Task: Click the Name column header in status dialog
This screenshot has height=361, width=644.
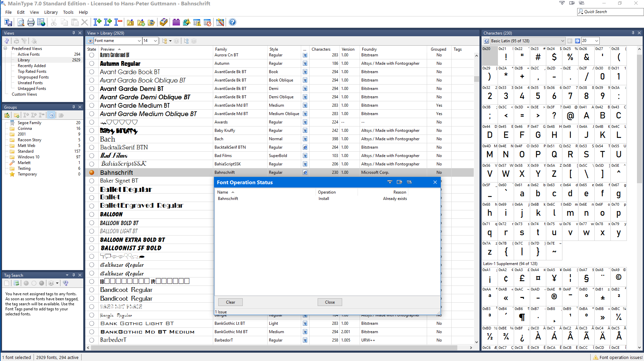Action: point(265,192)
